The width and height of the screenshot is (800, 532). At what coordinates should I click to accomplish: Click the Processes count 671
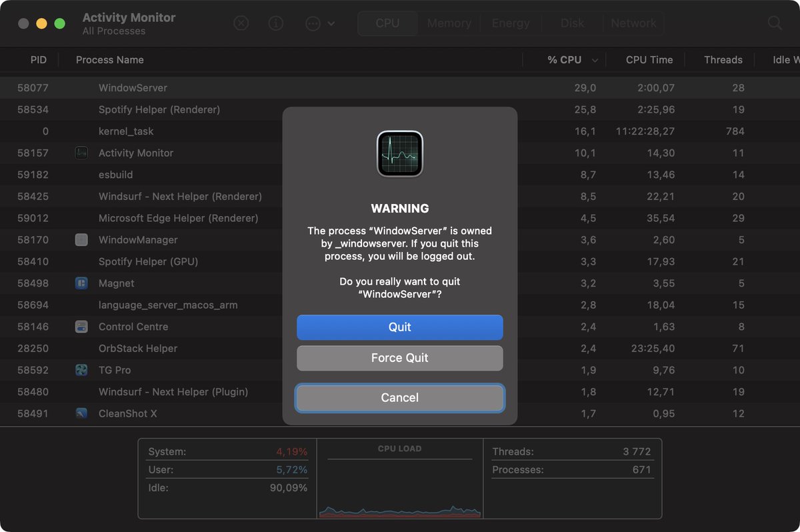(x=641, y=470)
